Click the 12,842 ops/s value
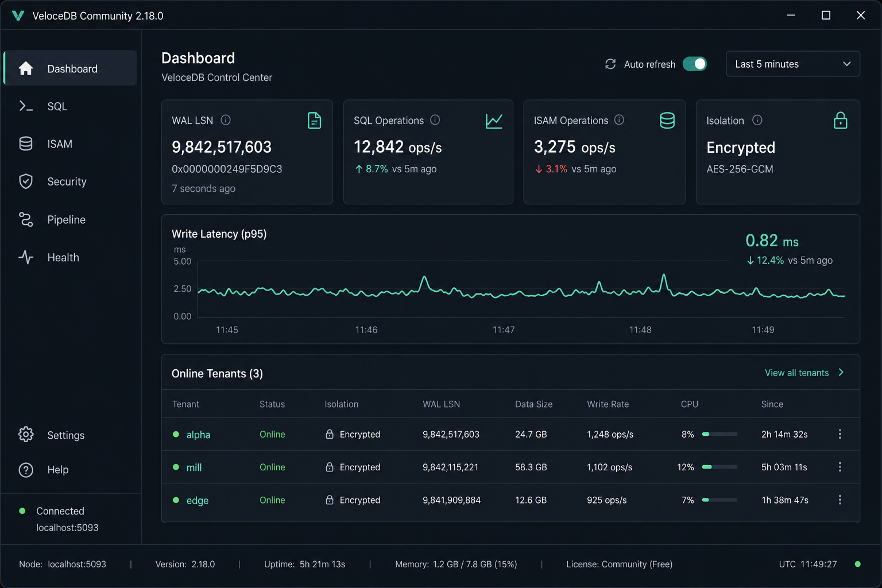The image size is (882, 588). (x=398, y=147)
